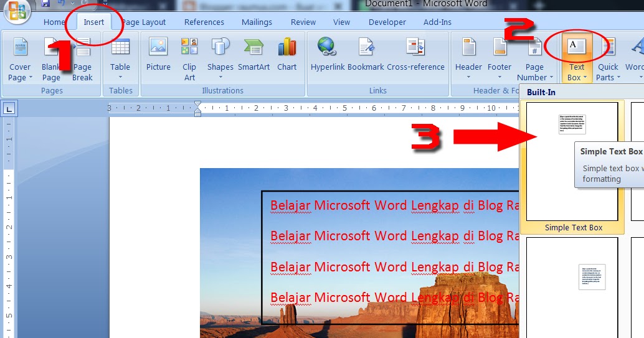The width and height of the screenshot is (644, 338).
Task: Click the Save icon in quick access toolbar
Action: tap(45, 3)
